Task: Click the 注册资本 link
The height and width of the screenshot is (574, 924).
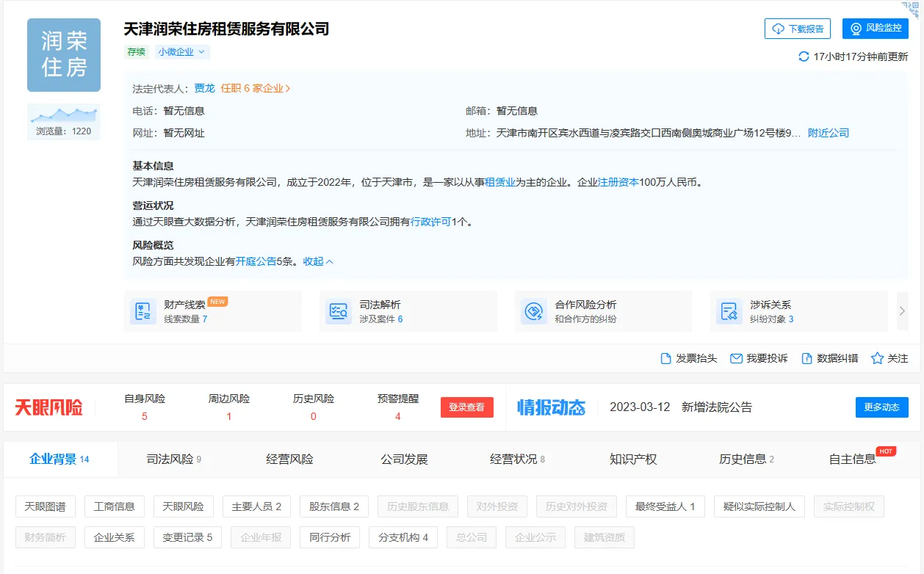Action: click(618, 182)
